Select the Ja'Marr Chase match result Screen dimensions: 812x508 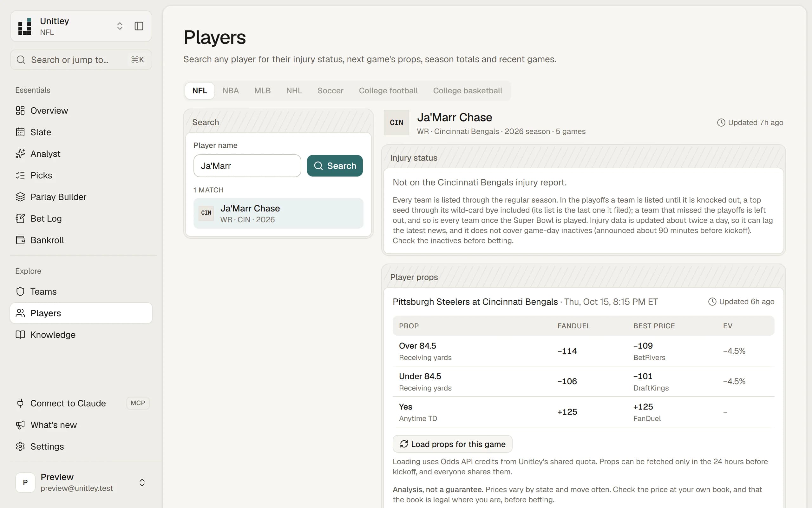[278, 213]
